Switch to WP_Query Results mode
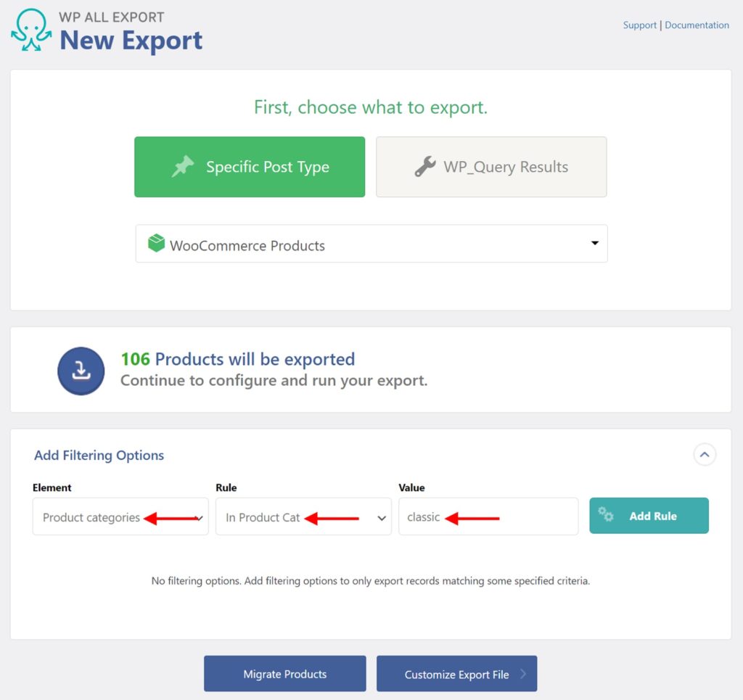The image size is (743, 700). pos(491,167)
